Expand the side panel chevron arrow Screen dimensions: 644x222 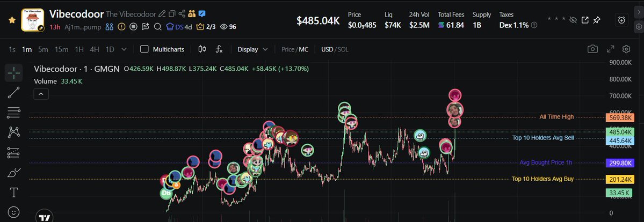click(x=639, y=11)
